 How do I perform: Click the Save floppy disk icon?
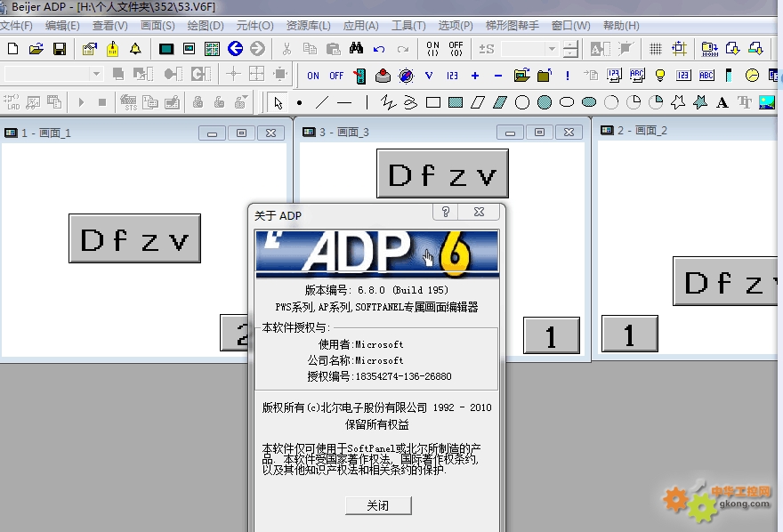[x=60, y=48]
